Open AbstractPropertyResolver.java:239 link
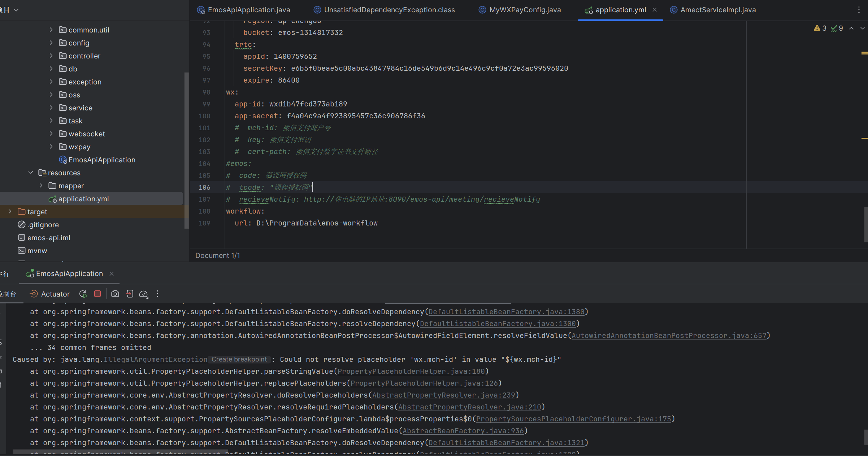 pyautogui.click(x=444, y=395)
